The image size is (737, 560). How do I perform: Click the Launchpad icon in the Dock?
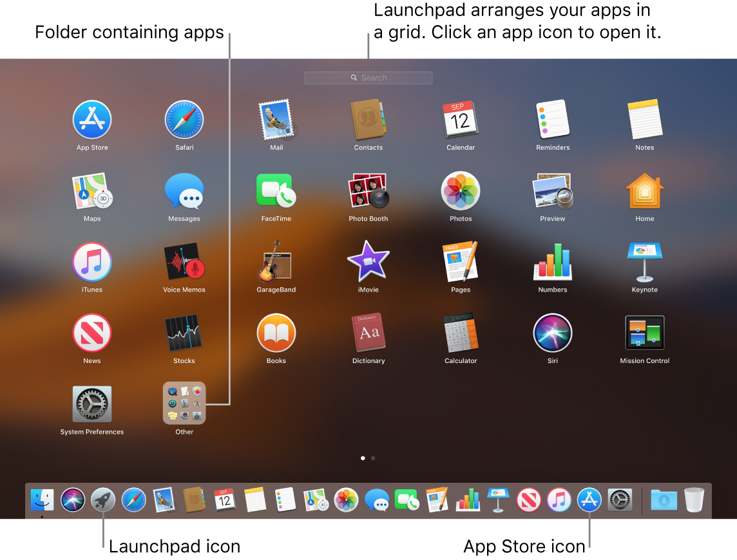[103, 499]
